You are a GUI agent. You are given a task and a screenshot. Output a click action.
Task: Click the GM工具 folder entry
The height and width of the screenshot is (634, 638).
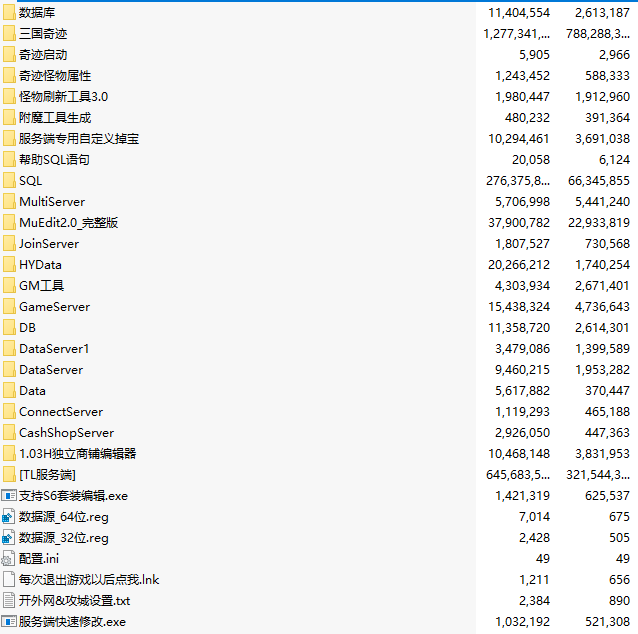[41, 285]
